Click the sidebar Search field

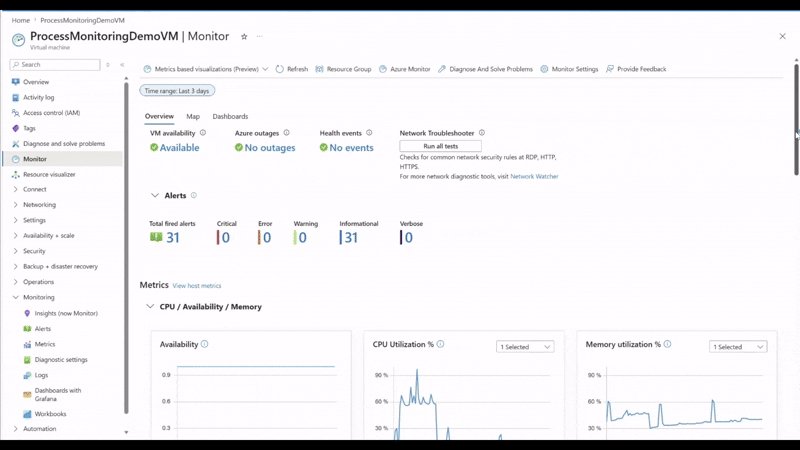click(x=55, y=65)
